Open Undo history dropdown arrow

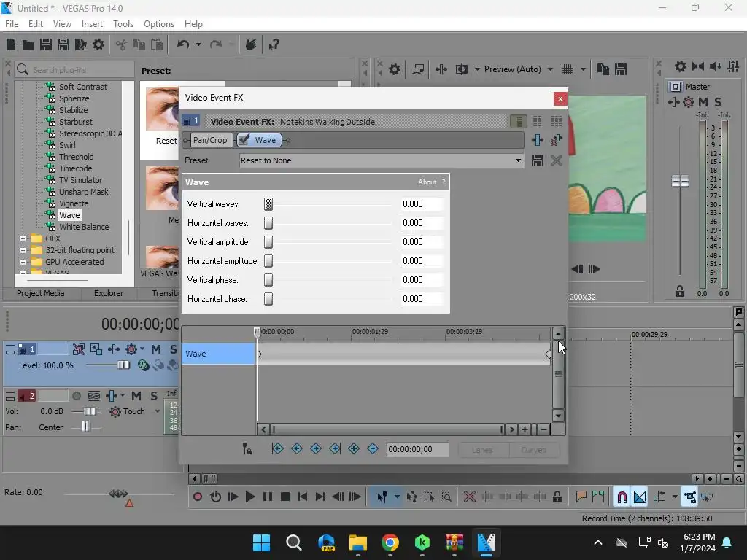point(198,44)
